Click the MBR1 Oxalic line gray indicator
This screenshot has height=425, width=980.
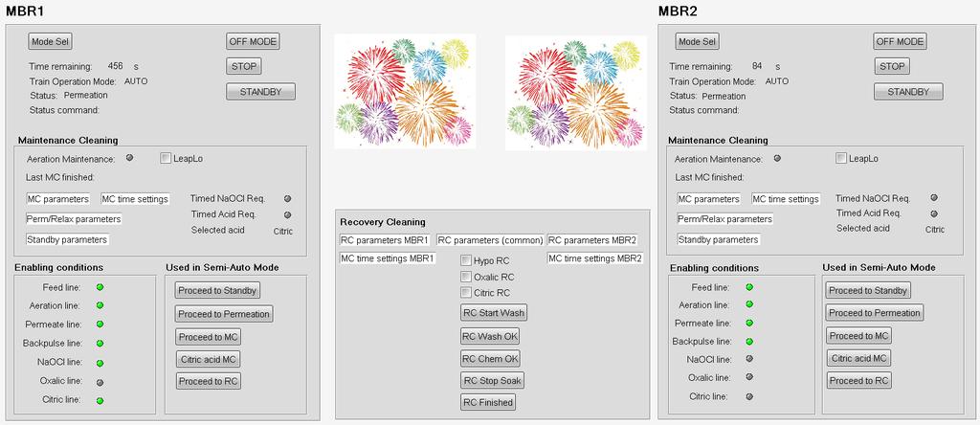point(100,382)
